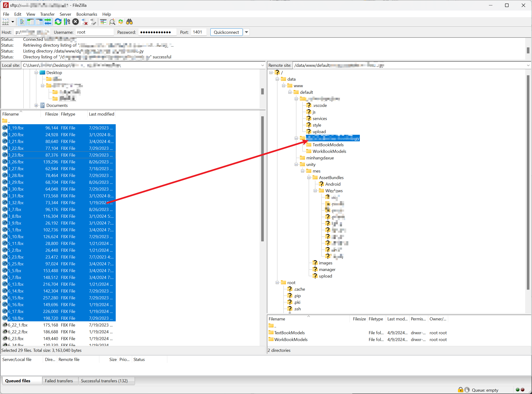The width and height of the screenshot is (532, 394).
Task: Collapse the remote data folder
Action: coord(277,79)
